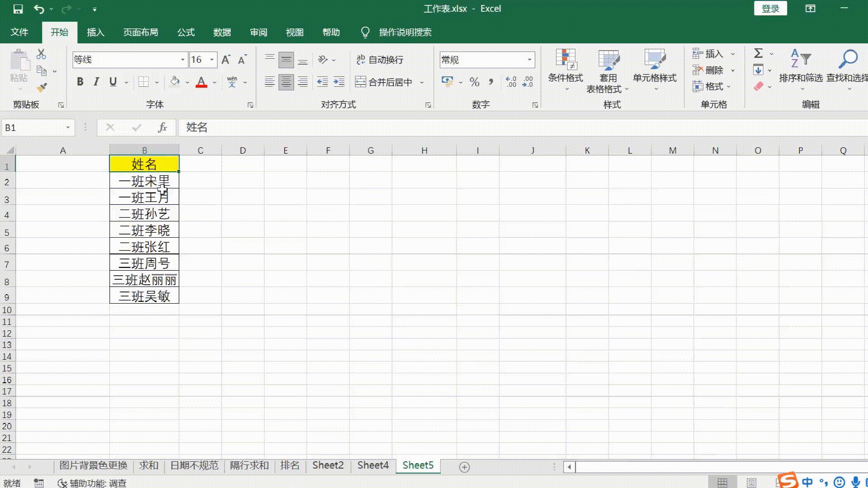Toggle Italic formatting

(x=96, y=82)
